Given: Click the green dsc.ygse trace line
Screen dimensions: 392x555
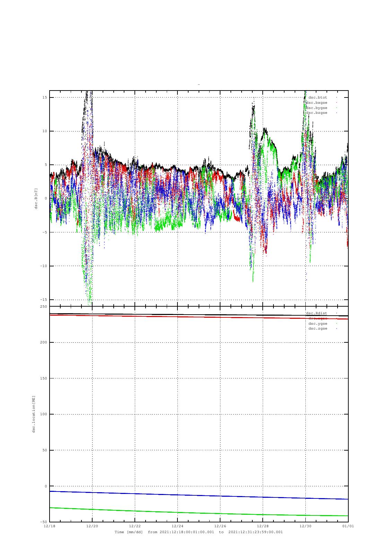Looking at the screenshot, I should point(199,512).
